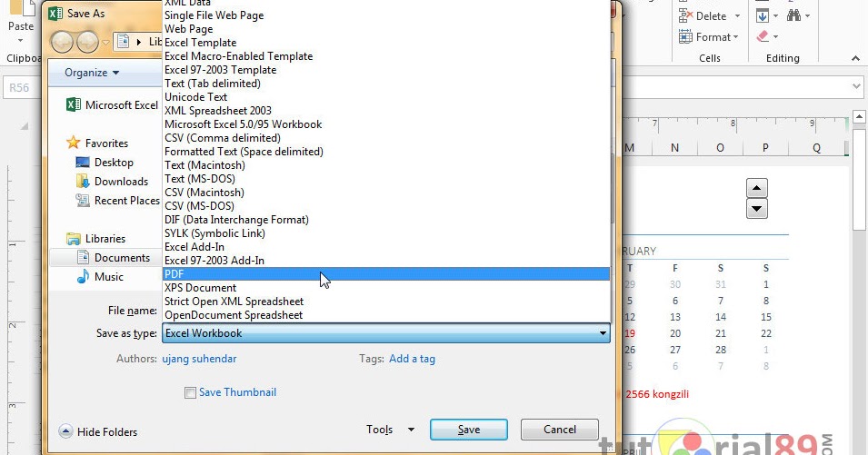Enable the Save Thumbnail checkbox
The height and width of the screenshot is (455, 868).
click(190, 392)
